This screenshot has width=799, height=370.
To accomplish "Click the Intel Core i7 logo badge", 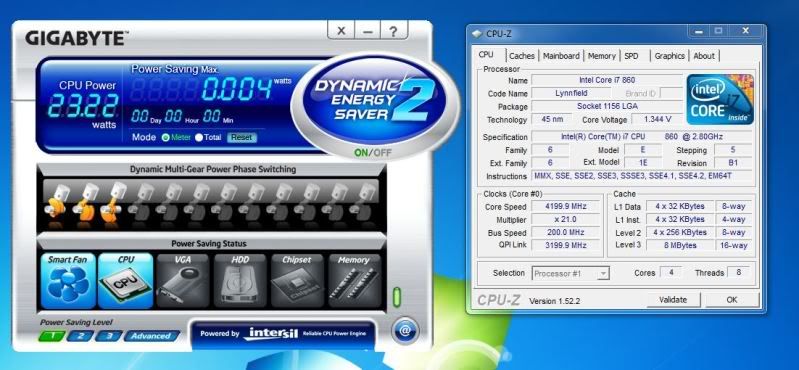I will tap(720, 99).
